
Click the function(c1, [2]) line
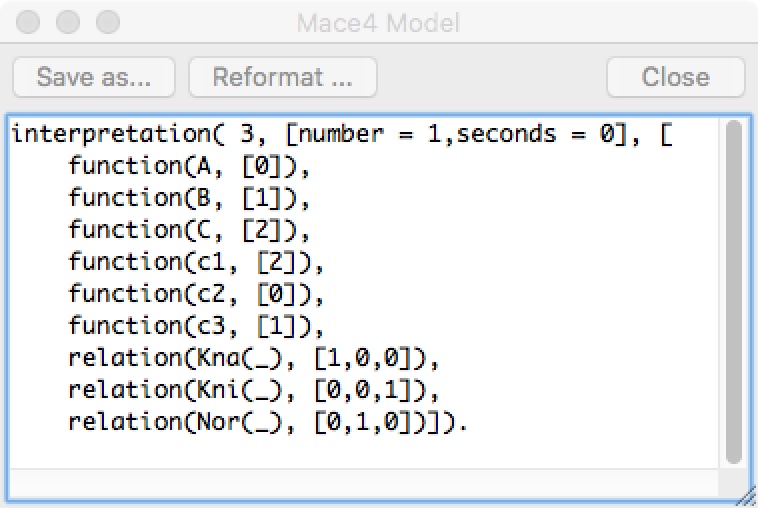(196, 262)
